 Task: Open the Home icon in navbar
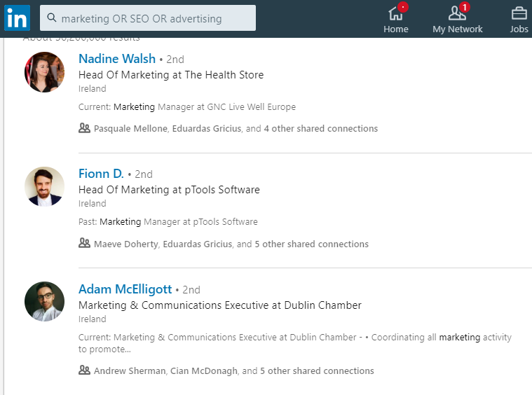[x=395, y=14]
